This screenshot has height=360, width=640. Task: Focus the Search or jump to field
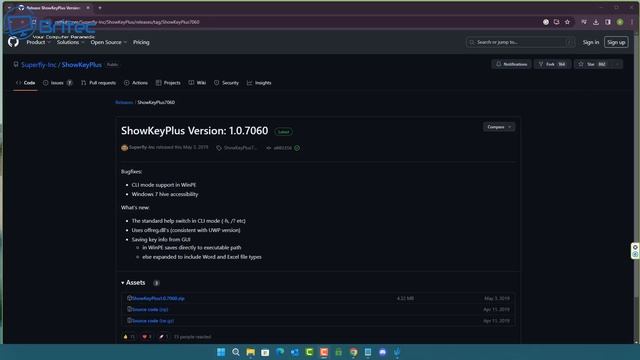[520, 42]
